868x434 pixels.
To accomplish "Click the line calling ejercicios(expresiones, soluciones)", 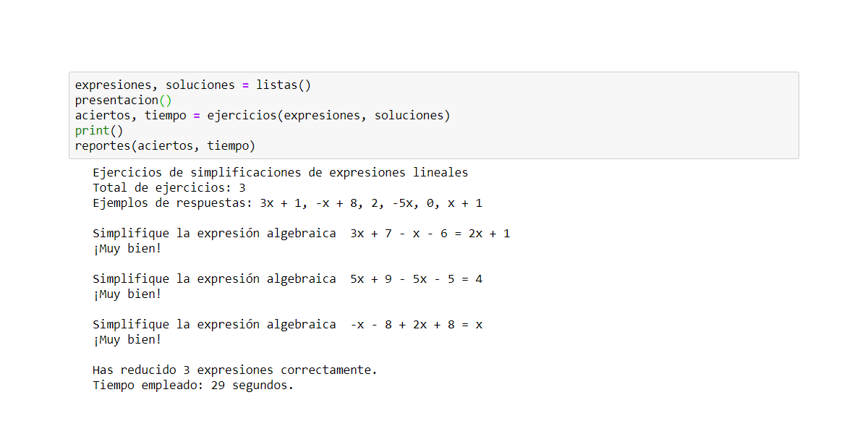I will pyautogui.click(x=262, y=116).
